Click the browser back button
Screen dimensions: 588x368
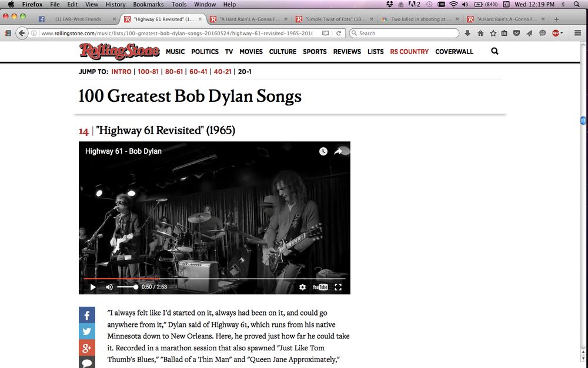click(x=22, y=33)
